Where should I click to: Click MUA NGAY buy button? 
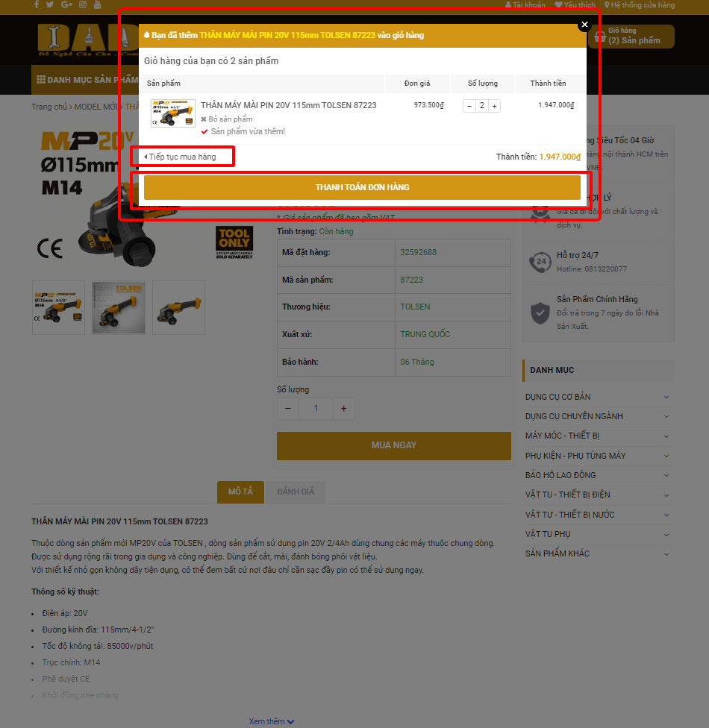(x=394, y=446)
